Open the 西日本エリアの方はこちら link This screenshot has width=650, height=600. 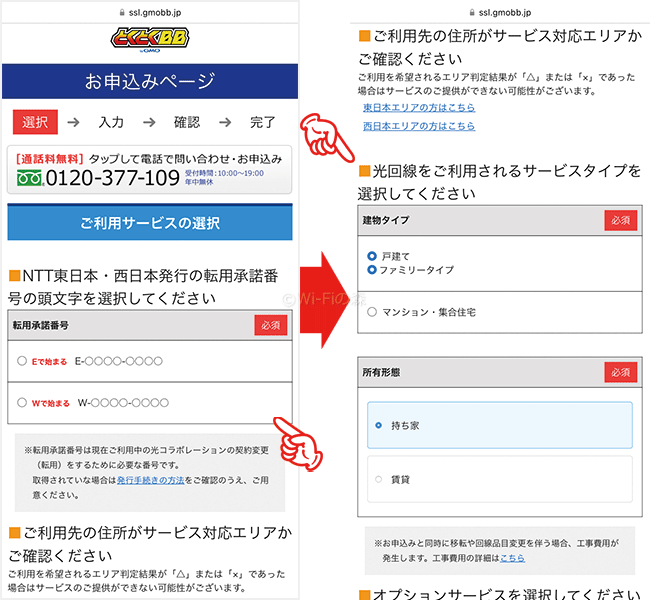419,126
